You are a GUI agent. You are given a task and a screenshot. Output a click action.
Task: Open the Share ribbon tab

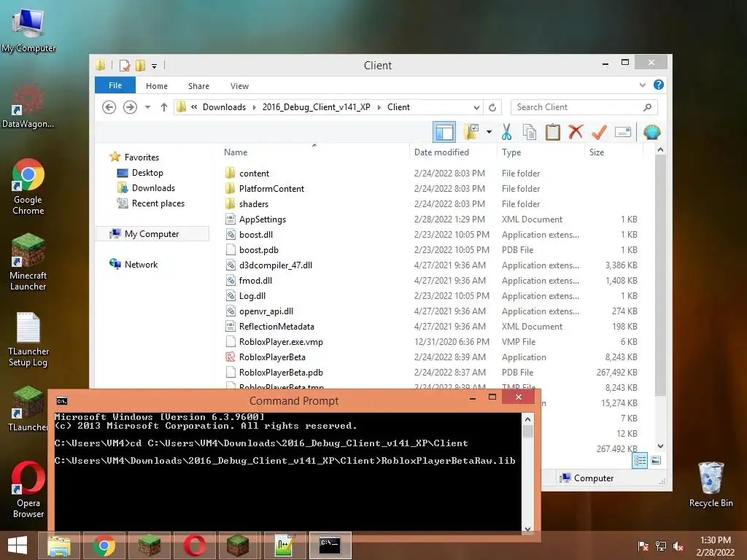click(x=198, y=86)
